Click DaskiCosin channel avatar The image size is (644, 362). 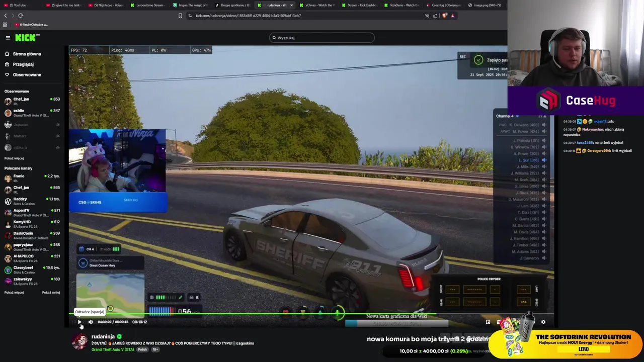[8, 235]
